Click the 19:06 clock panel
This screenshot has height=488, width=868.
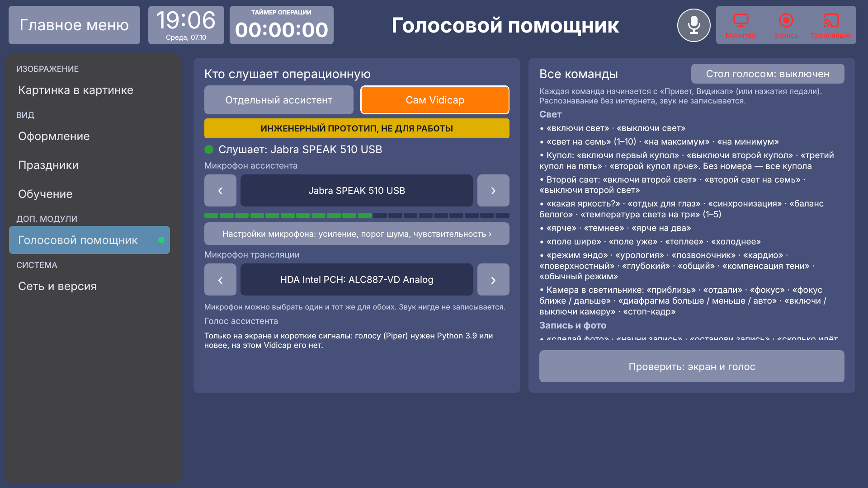(186, 25)
